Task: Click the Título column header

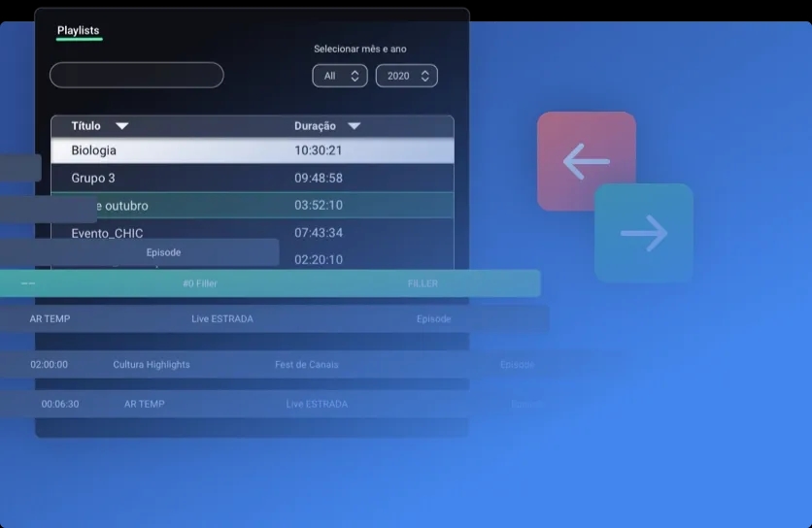Action: point(85,126)
